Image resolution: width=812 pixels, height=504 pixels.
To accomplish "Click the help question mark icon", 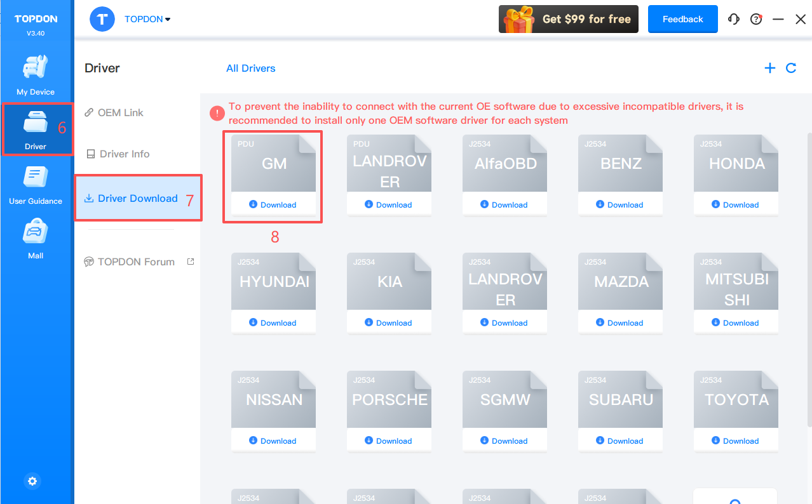I will pyautogui.click(x=755, y=19).
